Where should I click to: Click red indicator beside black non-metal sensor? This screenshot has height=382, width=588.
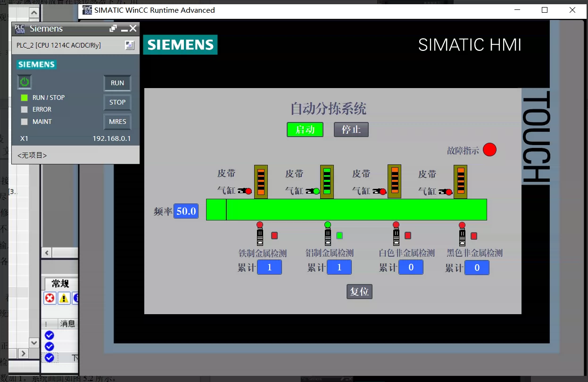pyautogui.click(x=474, y=236)
